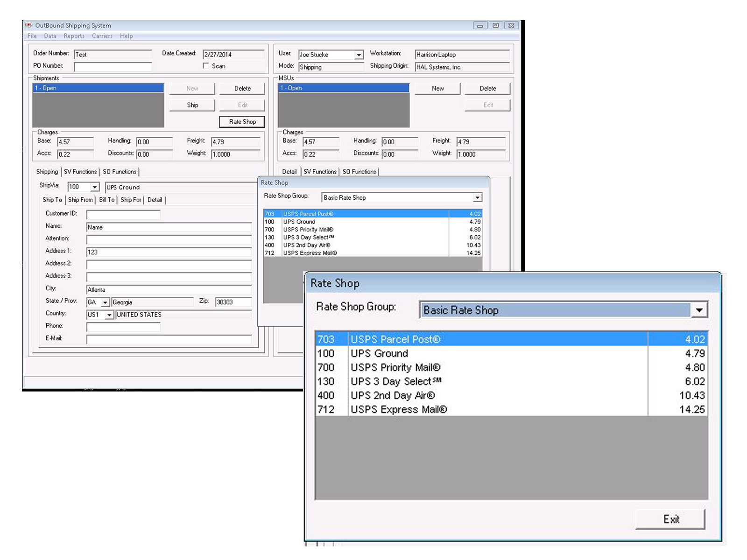Click the City field Atlanta
This screenshot has height=560, width=747.
point(169,290)
